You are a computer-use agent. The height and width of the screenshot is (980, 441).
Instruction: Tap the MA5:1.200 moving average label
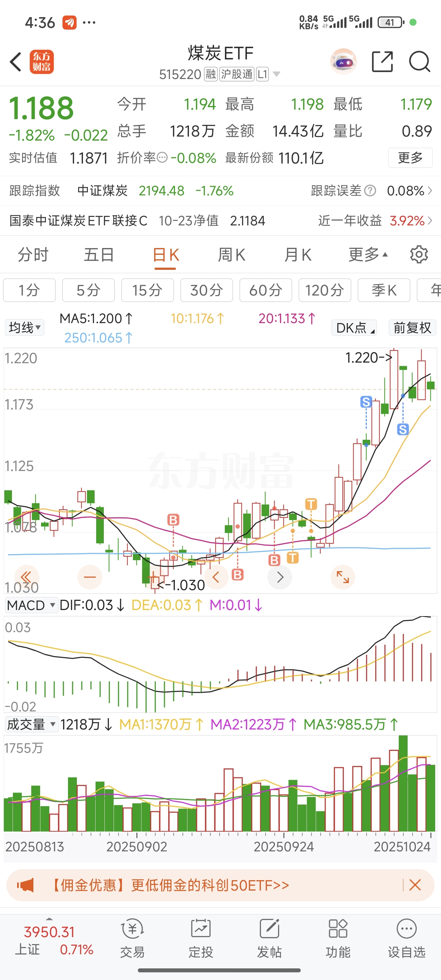(x=96, y=318)
